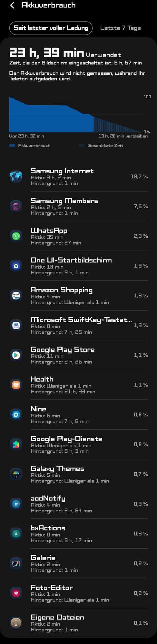
Task: Tap the Samsung Members app icon
Action: 16,206
